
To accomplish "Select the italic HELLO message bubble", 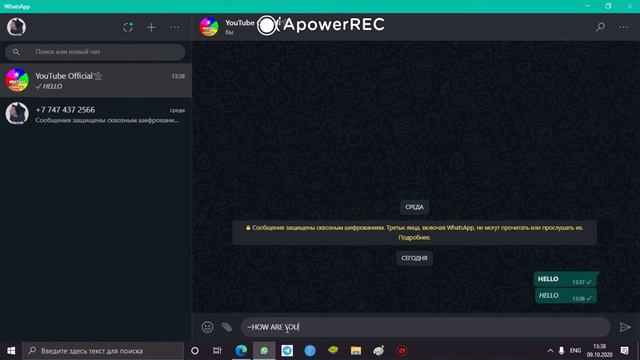I will [565, 296].
